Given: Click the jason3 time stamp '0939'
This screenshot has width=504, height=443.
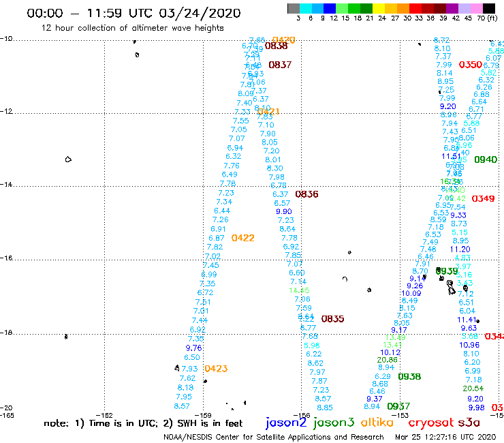Looking at the screenshot, I should [x=447, y=271].
